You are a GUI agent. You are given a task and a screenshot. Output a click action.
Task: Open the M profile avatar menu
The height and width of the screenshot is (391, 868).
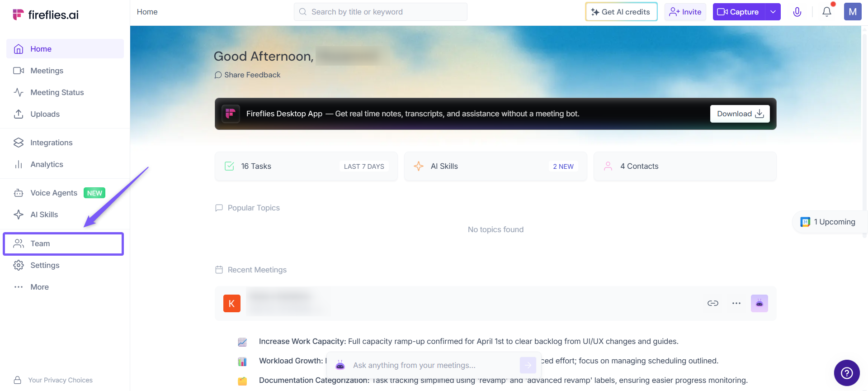[x=853, y=12]
